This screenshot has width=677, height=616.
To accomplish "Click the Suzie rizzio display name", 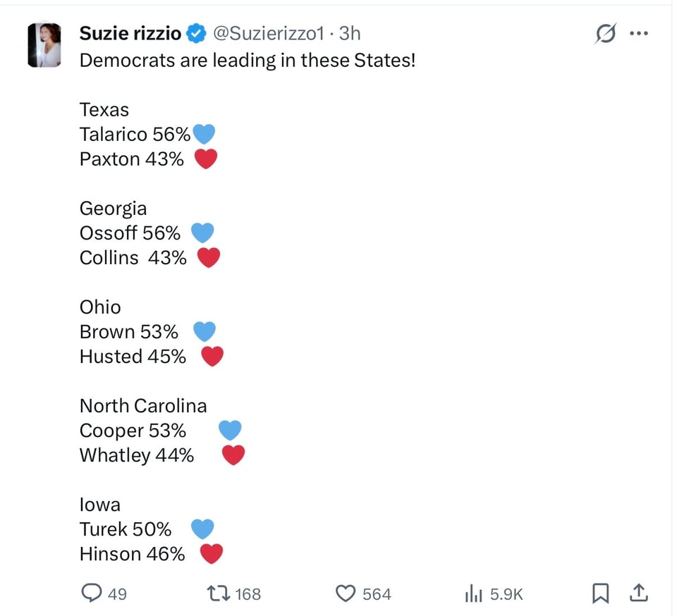I will (x=130, y=33).
